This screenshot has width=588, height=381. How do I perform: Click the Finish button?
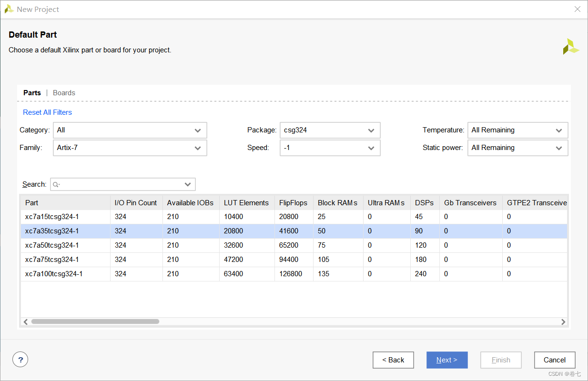click(501, 360)
